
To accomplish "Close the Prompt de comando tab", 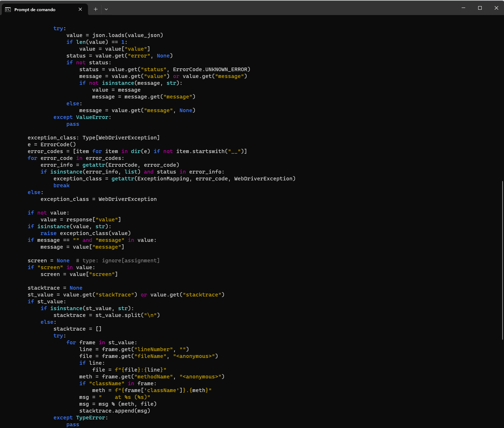I will 80,9.
